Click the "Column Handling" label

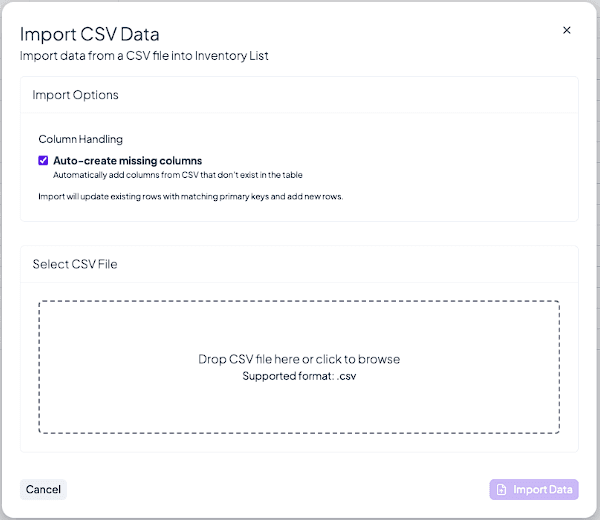click(x=80, y=139)
